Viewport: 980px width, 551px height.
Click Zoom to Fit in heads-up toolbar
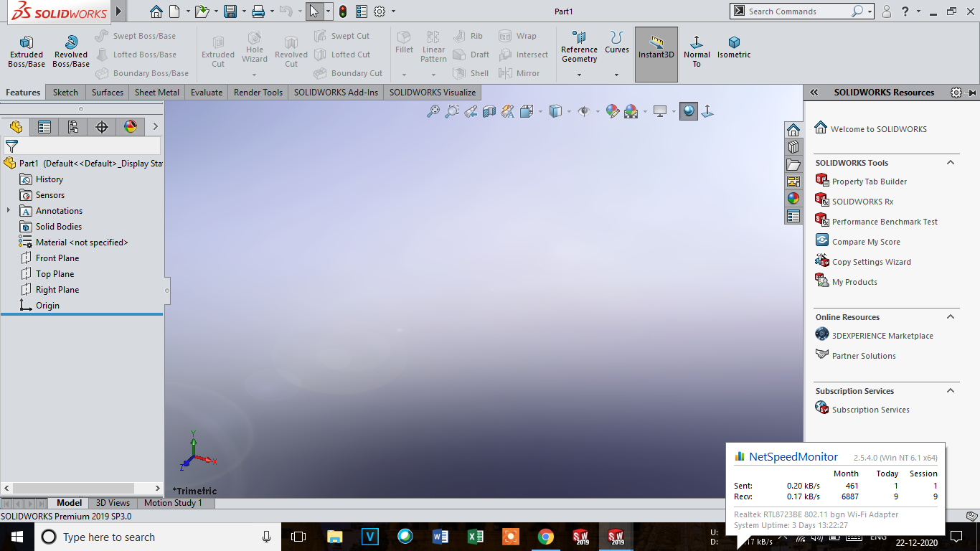[433, 111]
